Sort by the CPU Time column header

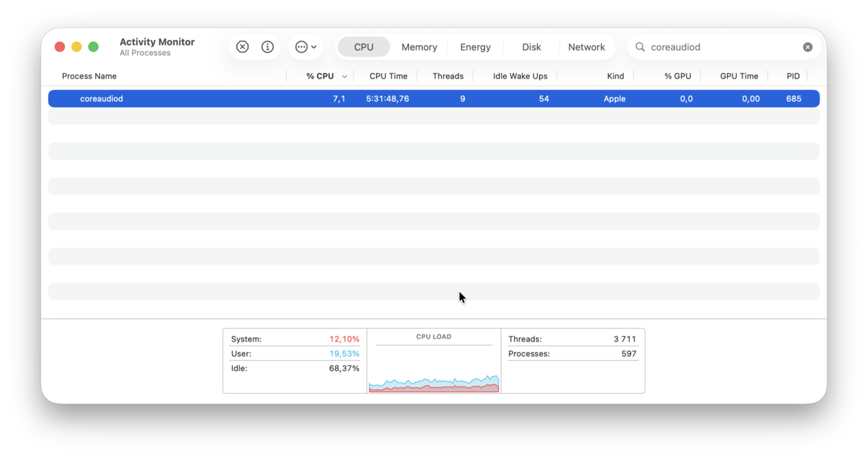388,76
